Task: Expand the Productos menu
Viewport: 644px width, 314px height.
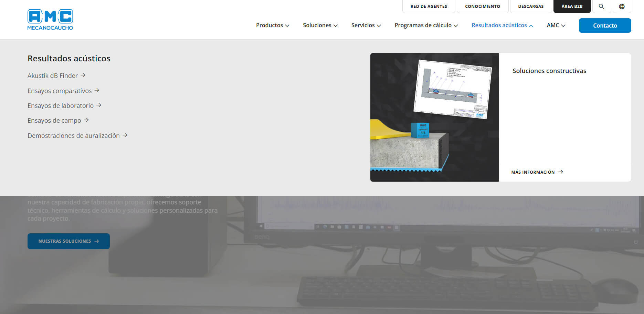Action: [x=273, y=25]
